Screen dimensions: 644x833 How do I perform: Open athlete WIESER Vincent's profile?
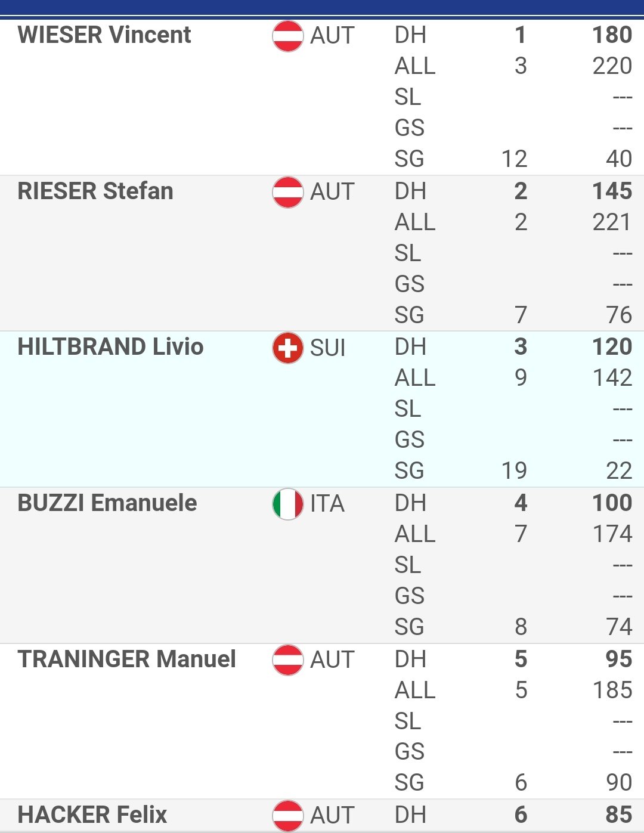(104, 35)
